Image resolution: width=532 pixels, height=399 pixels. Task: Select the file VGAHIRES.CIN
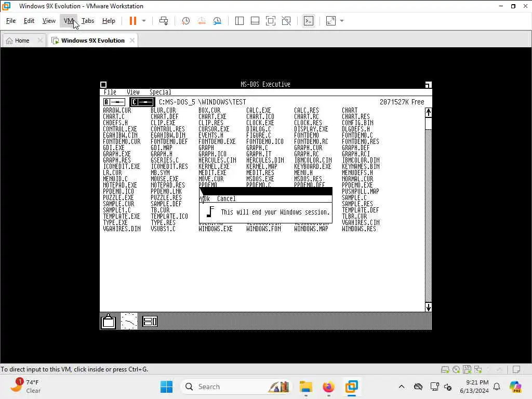tap(361, 222)
